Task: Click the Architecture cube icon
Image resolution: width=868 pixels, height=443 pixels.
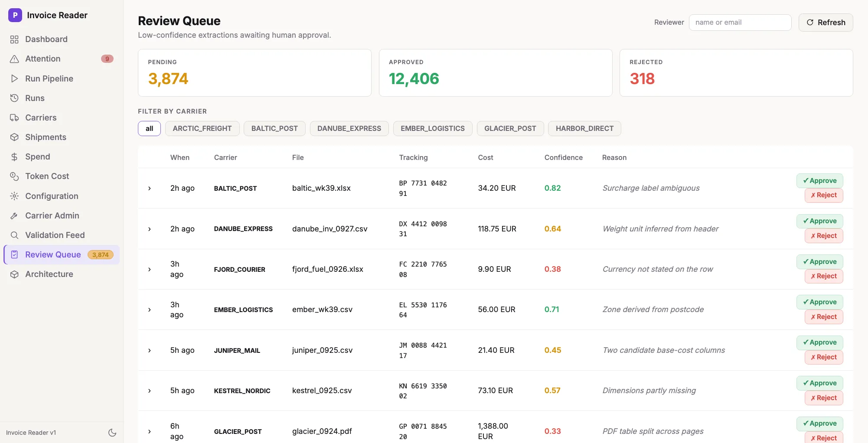Action: pos(14,274)
